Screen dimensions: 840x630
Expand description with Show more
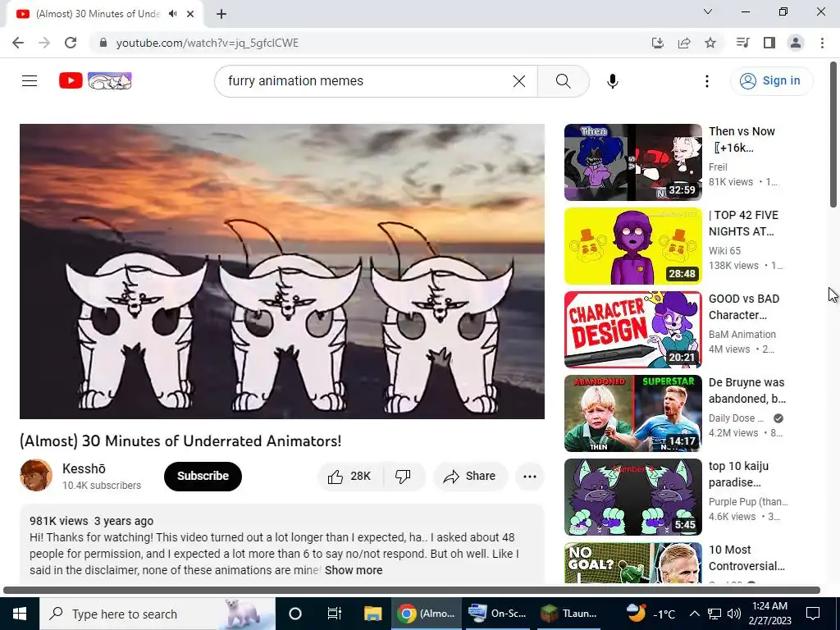click(x=354, y=570)
